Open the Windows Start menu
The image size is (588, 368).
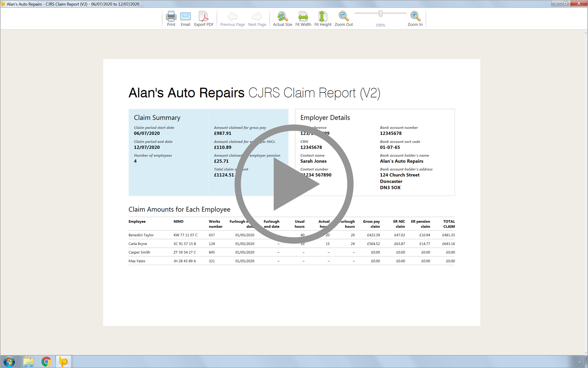coord(9,362)
